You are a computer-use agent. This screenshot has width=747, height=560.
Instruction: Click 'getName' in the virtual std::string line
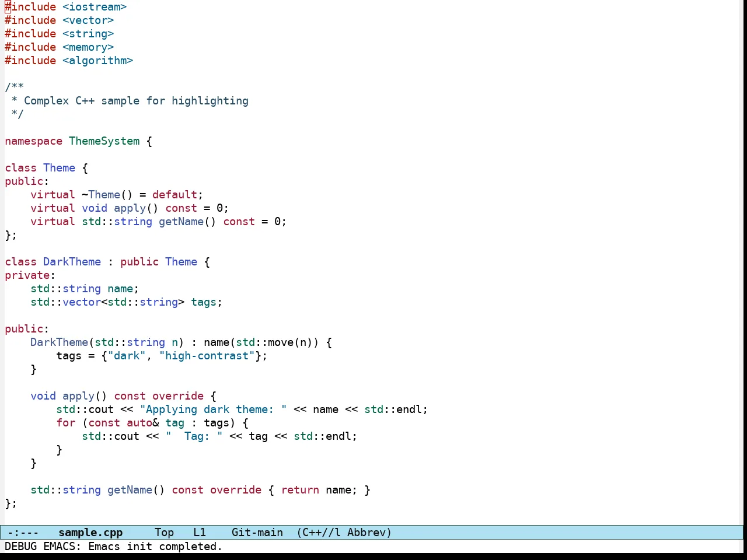point(181,222)
